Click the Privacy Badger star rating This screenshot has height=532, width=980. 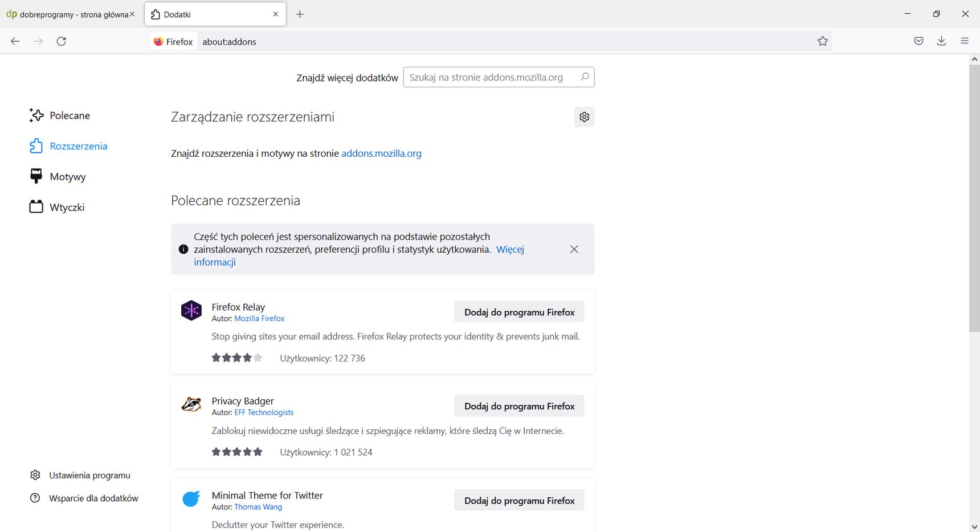pos(237,452)
